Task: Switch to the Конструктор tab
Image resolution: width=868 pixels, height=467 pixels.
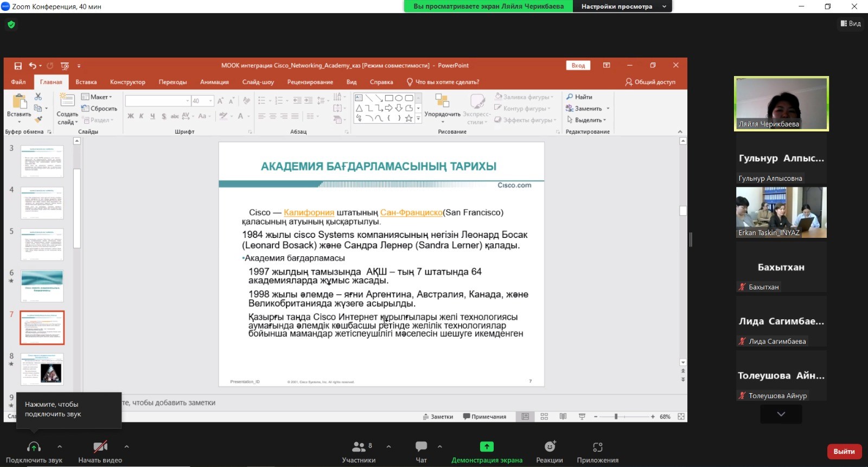Action: 127,82
